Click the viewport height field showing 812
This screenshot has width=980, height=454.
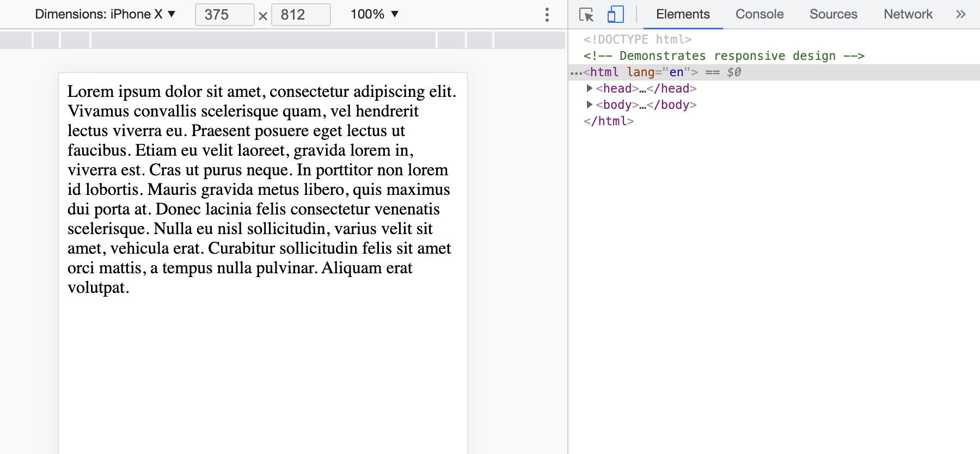point(301,15)
